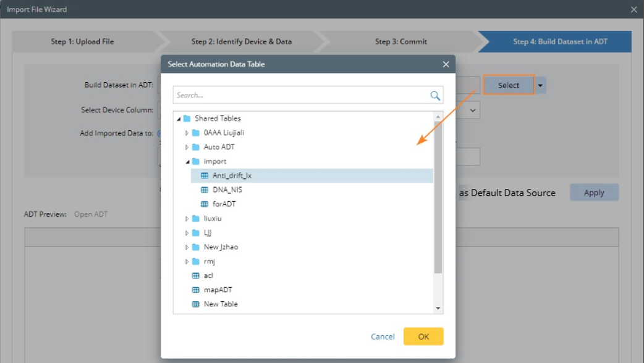The image size is (644, 363).
Task: Click the Auto ADT folder icon
Action: [196, 147]
